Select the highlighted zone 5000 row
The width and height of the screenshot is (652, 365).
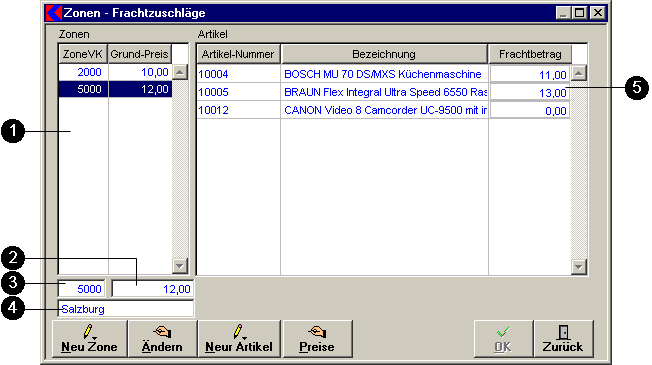115,89
